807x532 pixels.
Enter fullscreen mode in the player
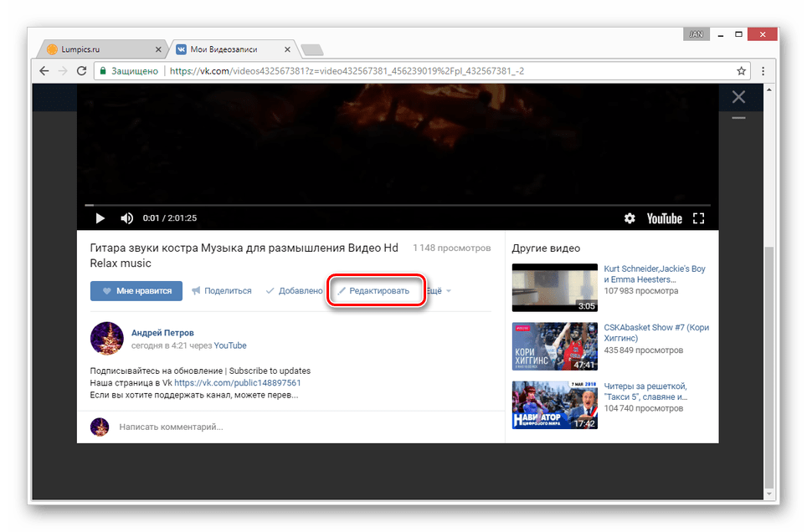[x=698, y=218]
